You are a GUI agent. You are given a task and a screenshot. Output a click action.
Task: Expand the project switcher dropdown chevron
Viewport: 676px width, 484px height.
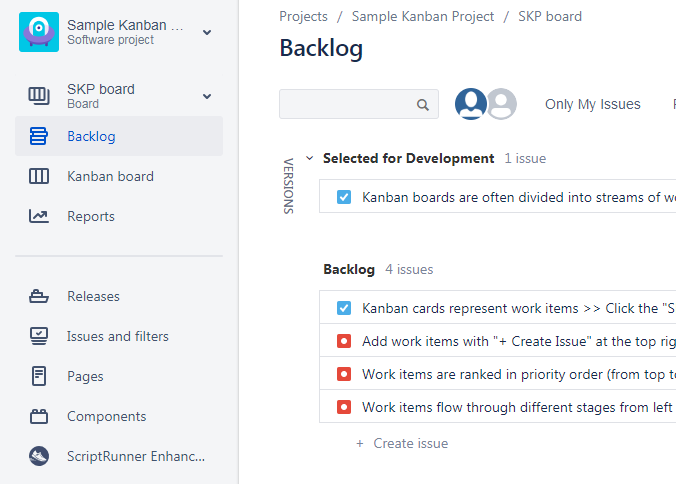207,32
